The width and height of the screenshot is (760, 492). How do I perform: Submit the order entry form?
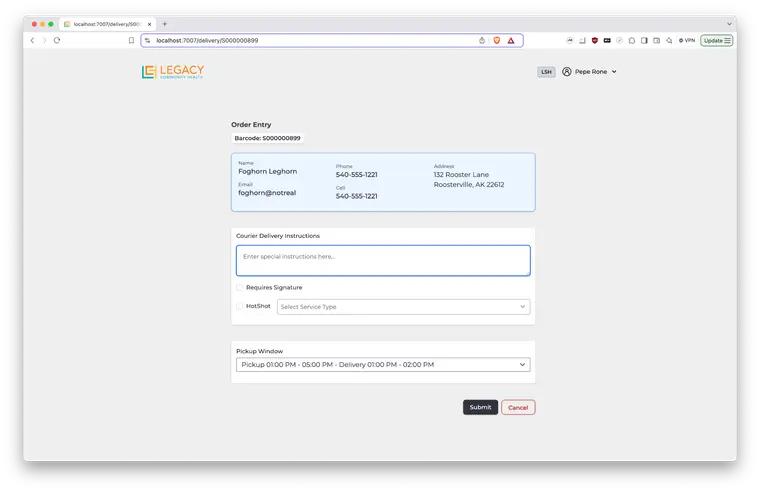pos(480,407)
